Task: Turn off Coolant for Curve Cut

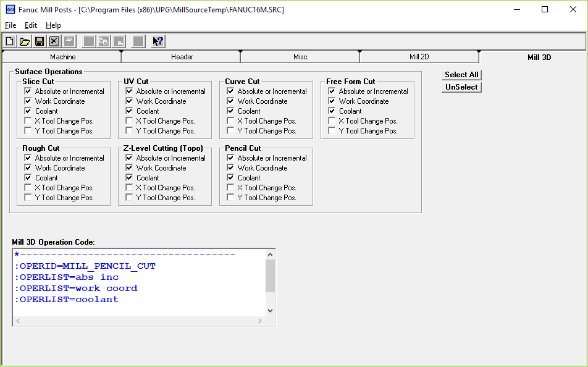Action: pyautogui.click(x=230, y=111)
